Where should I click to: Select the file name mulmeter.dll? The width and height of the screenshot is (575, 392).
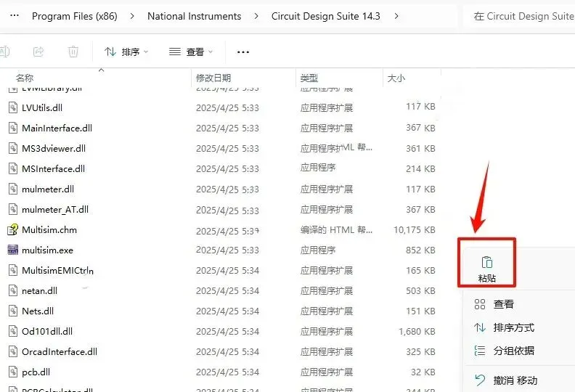pyautogui.click(x=48, y=189)
